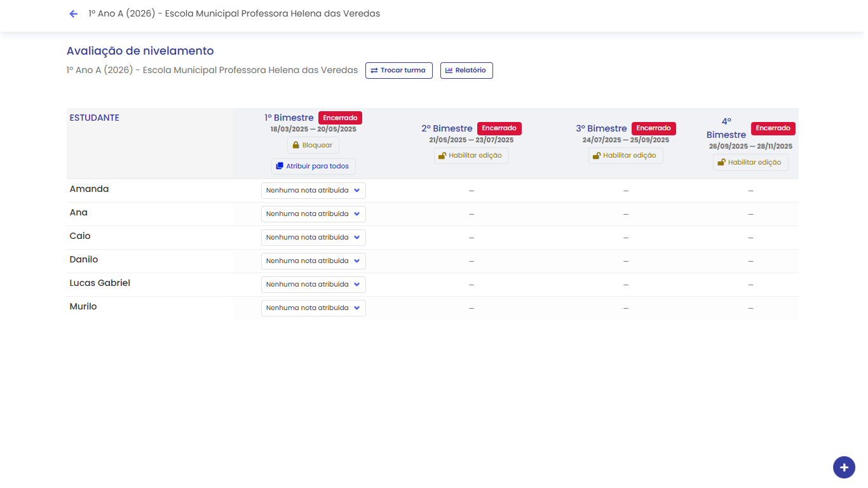Enable editing for 4º Bimestre

(x=750, y=162)
